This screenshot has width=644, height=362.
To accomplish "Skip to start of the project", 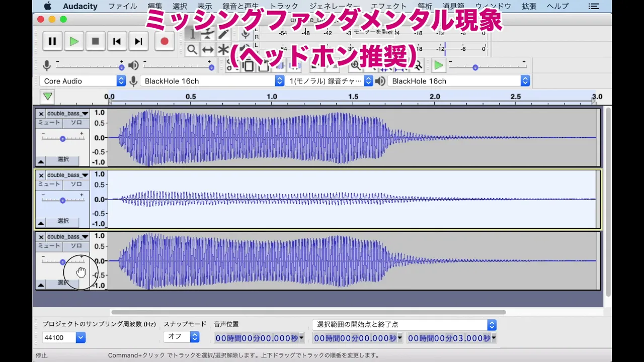I will click(x=117, y=41).
